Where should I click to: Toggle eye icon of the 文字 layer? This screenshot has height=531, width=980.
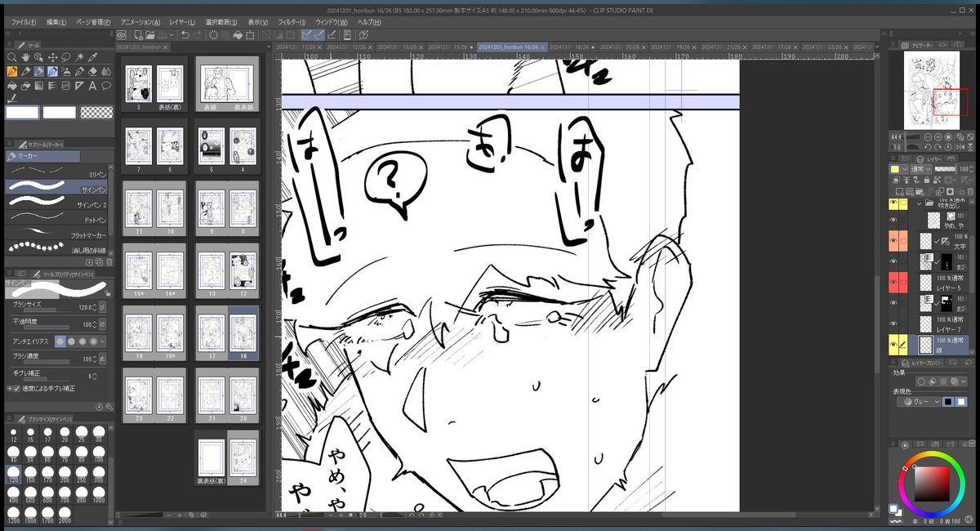(893, 240)
